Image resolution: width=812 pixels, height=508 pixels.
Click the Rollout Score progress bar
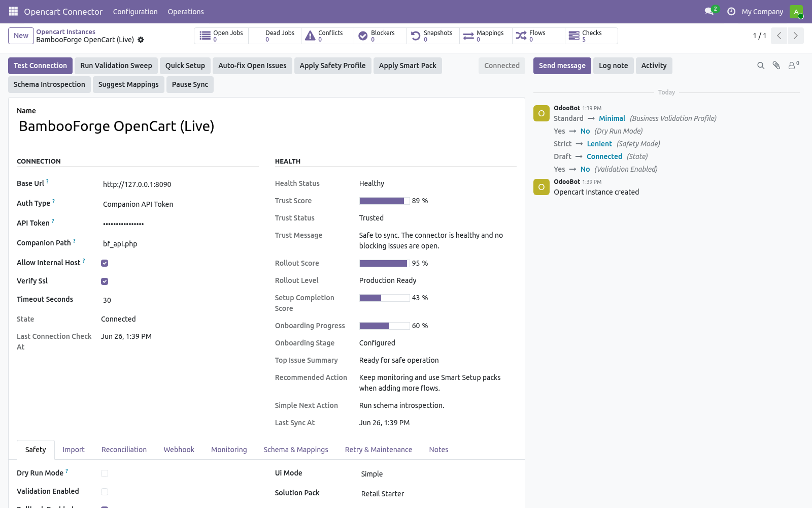pyautogui.click(x=384, y=263)
